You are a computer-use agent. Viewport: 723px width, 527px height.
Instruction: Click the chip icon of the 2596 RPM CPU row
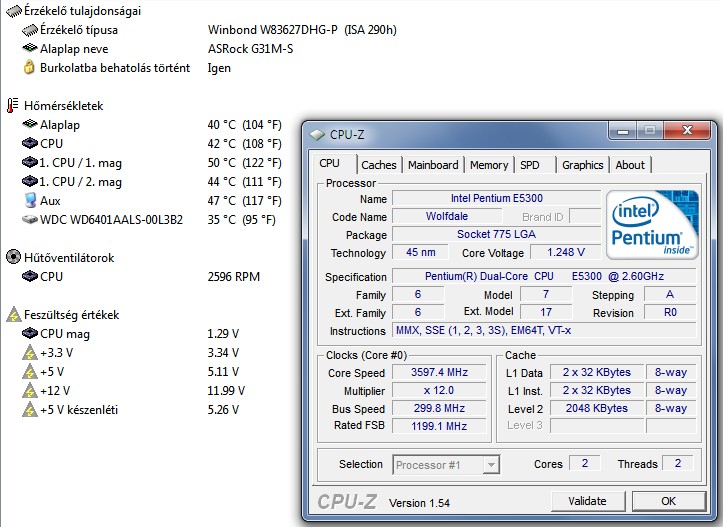click(30, 276)
